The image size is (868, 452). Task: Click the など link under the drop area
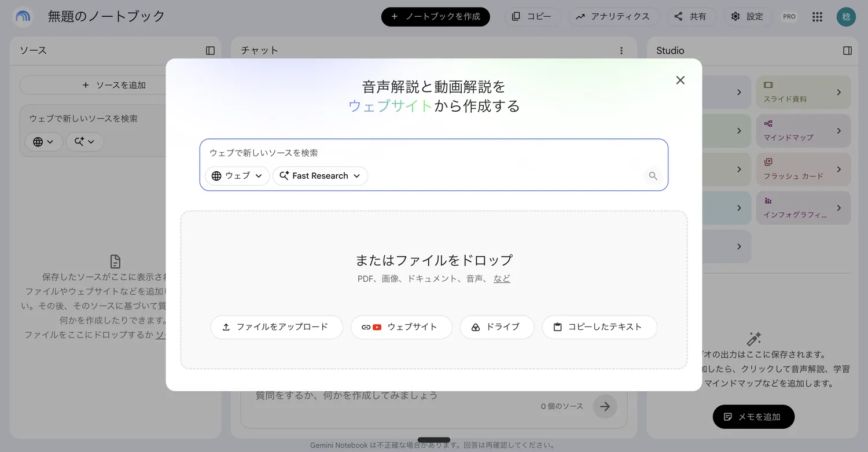click(x=502, y=278)
